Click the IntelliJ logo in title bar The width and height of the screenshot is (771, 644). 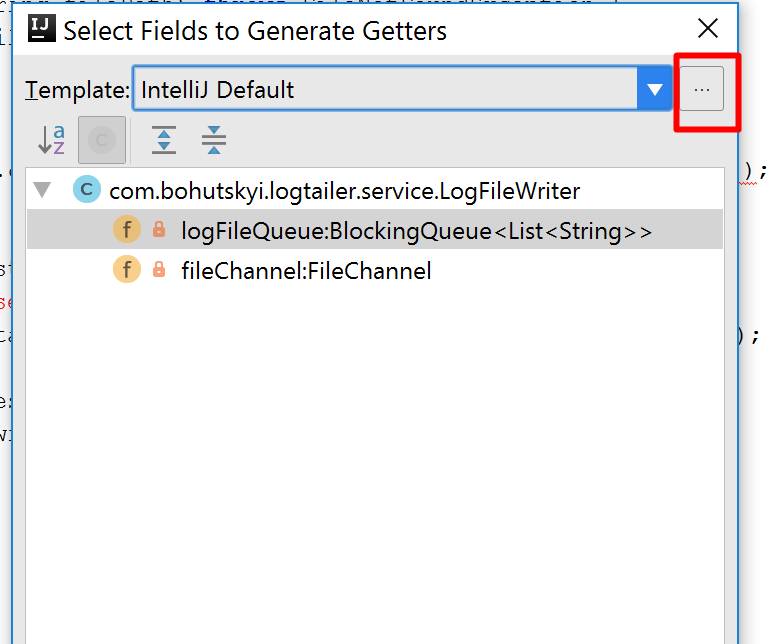(x=42, y=29)
